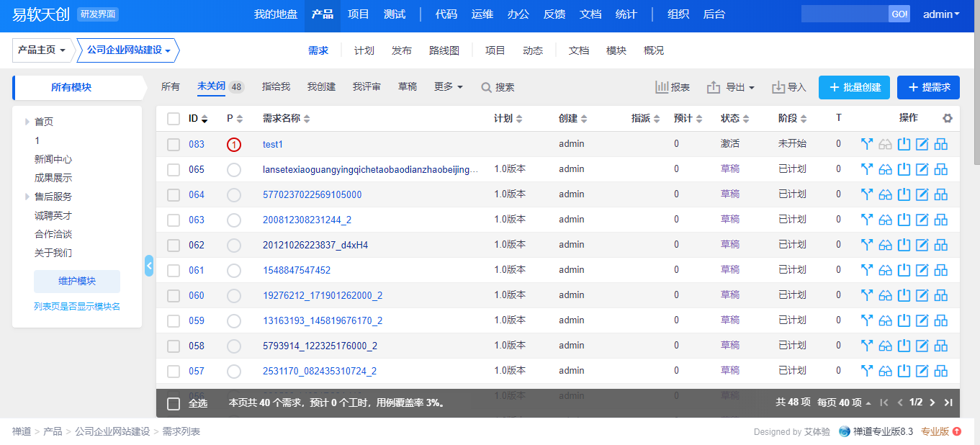
Task: Expand the 更多 dropdown menu
Action: [x=448, y=86]
